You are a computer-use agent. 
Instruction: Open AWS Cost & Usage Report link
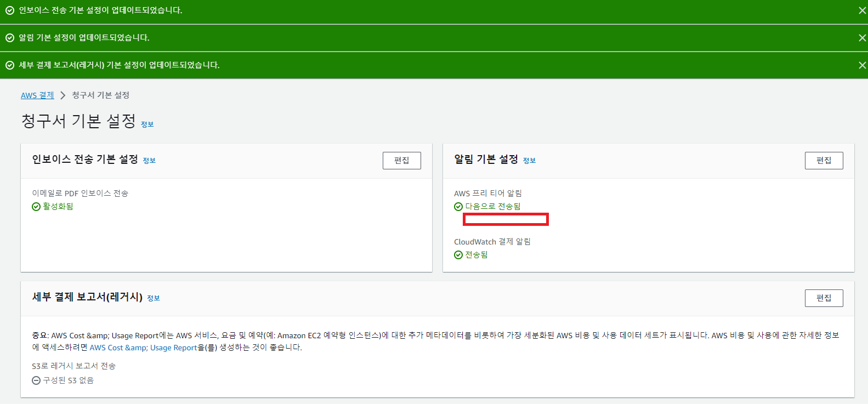tap(143, 348)
